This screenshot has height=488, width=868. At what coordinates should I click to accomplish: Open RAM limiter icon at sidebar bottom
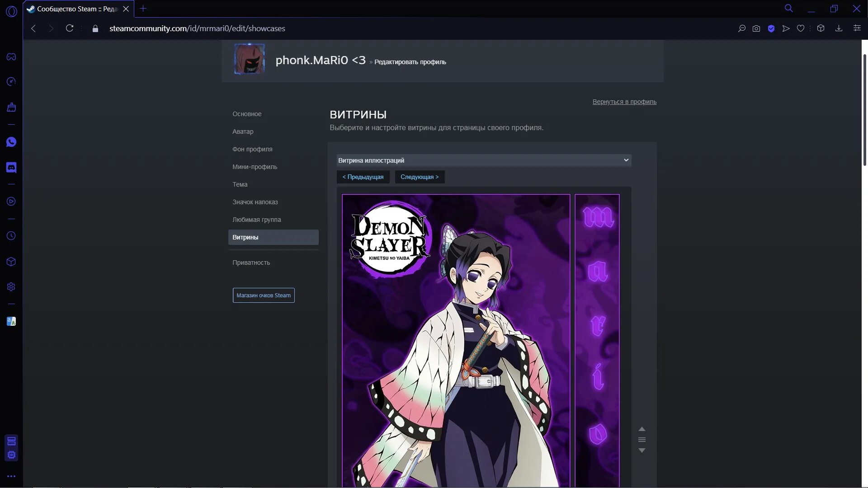(x=11, y=441)
